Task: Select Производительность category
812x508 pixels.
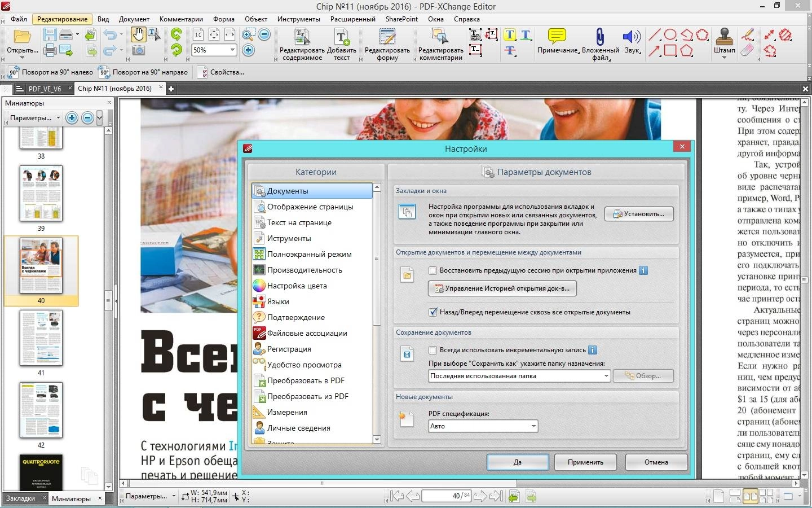Action: click(312, 270)
